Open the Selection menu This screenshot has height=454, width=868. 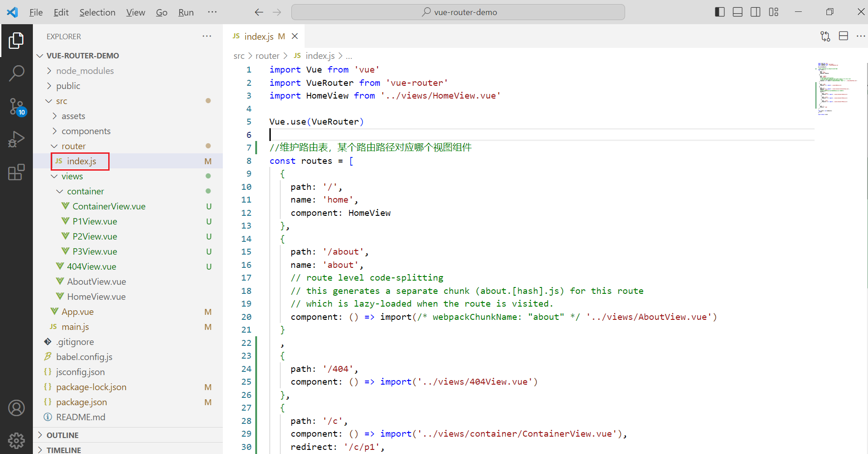click(97, 12)
